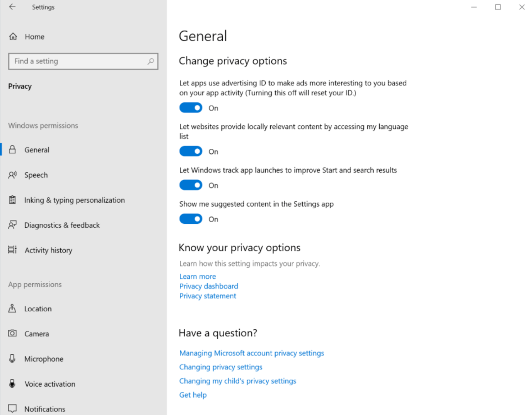This screenshot has height=415, width=532.
Task: Select the General section in sidebar
Action: click(37, 150)
